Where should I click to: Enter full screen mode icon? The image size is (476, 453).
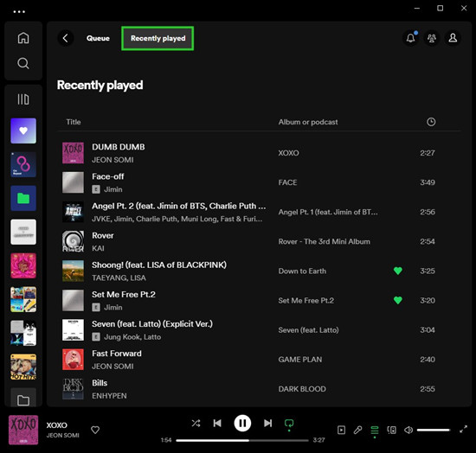pyautogui.click(x=463, y=430)
